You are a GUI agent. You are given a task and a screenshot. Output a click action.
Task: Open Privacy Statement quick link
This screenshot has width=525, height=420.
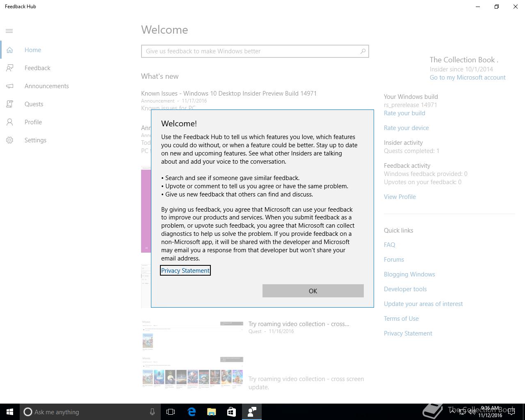(x=408, y=333)
